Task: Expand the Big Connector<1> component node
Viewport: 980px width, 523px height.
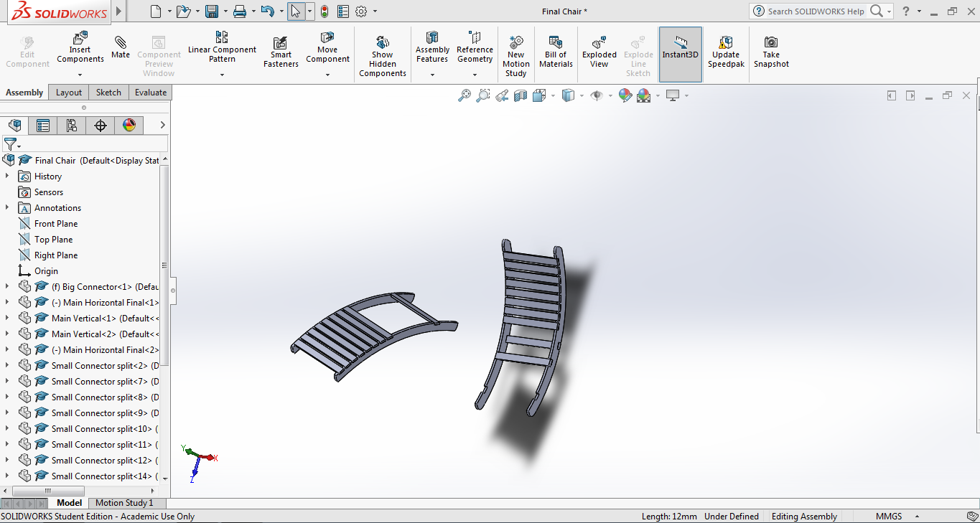Action: pyautogui.click(x=7, y=286)
